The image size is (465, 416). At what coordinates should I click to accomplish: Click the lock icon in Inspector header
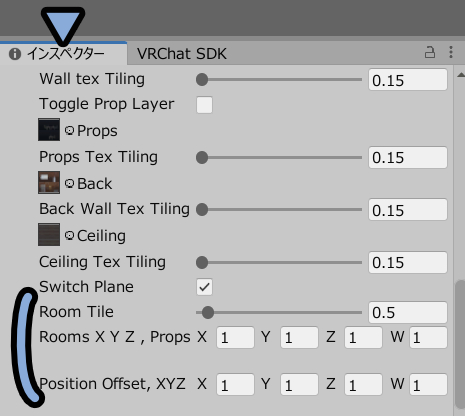pos(430,52)
